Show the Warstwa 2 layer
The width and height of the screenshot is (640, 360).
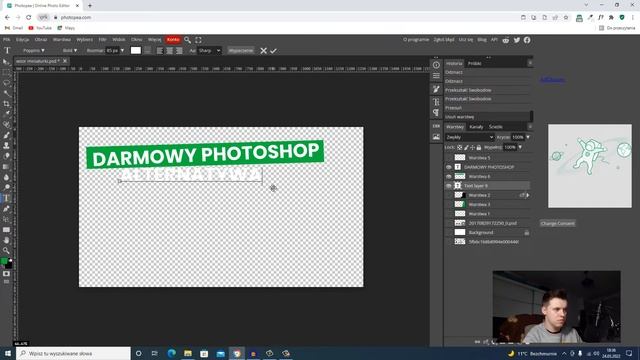click(x=449, y=195)
